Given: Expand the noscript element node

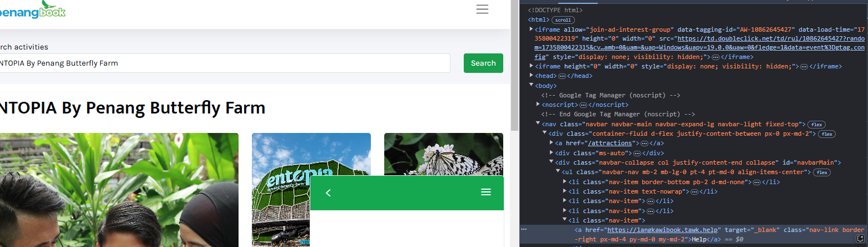Looking at the screenshot, I should coord(538,105).
